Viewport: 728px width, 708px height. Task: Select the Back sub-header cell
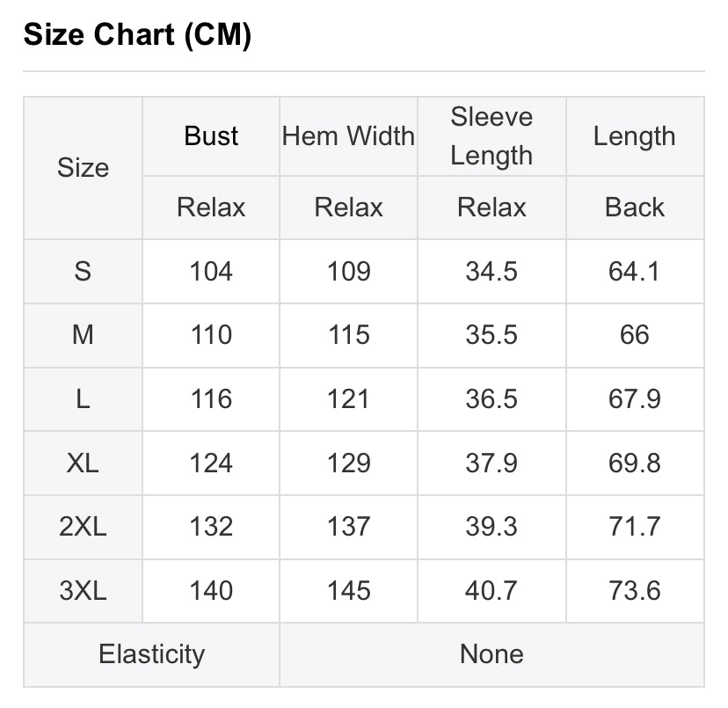(635, 208)
